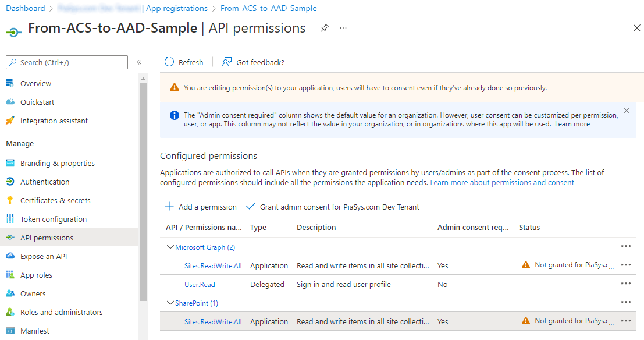Open the Authentication sidebar section
644x340 pixels.
(43, 181)
